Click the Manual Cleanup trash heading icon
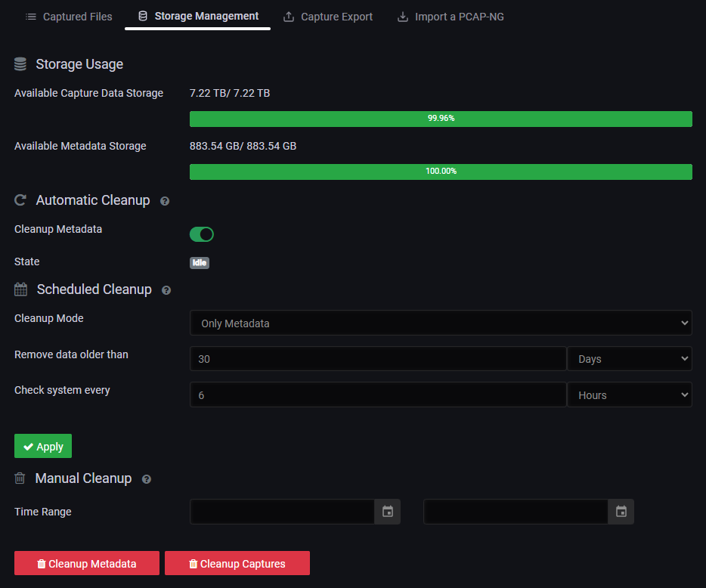 point(20,478)
